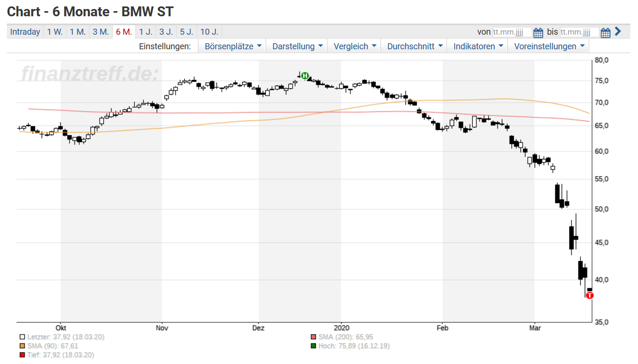
Task: Click the white Letzter legend swatch
Action: click(x=22, y=337)
